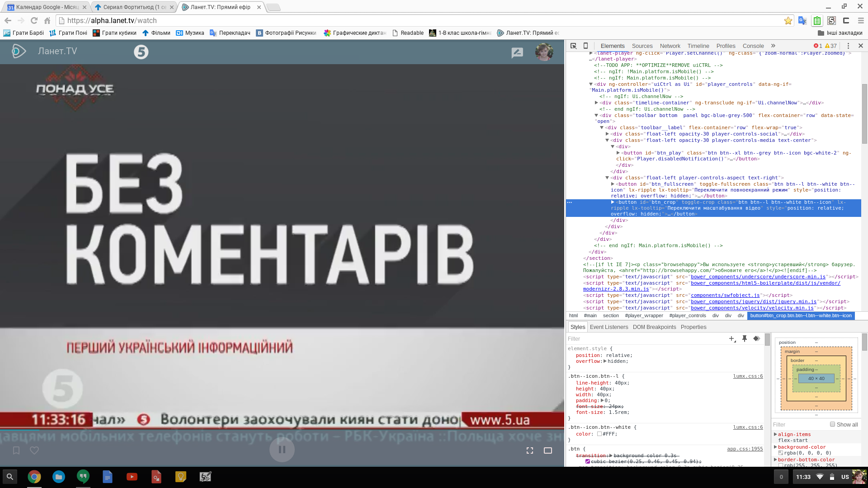
Task: Add new style rule plus icon
Action: [x=732, y=338]
